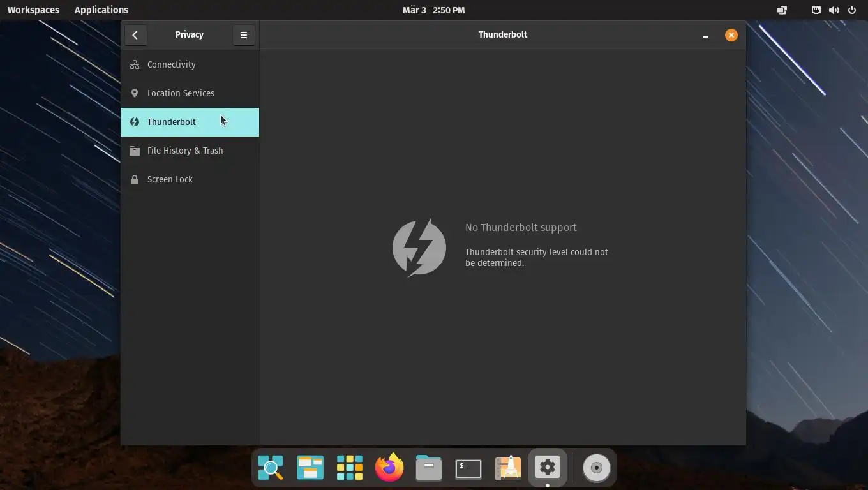Click the Privacy panel title
Image resolution: width=868 pixels, height=490 pixels.
pos(190,34)
